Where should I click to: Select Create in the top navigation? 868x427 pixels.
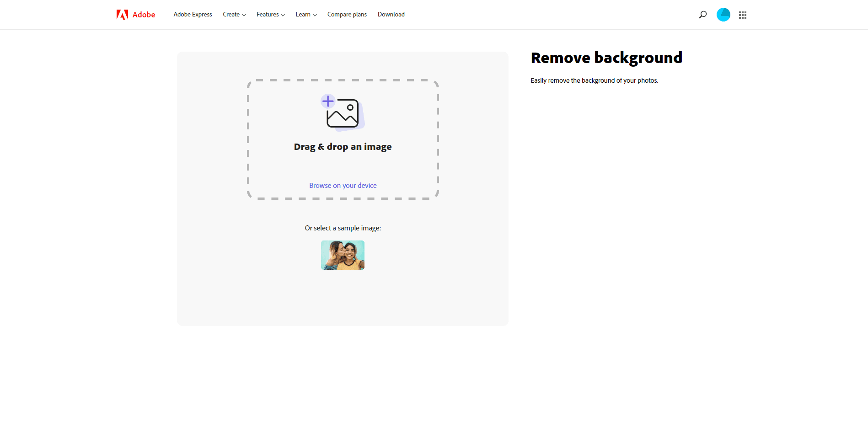click(x=231, y=14)
